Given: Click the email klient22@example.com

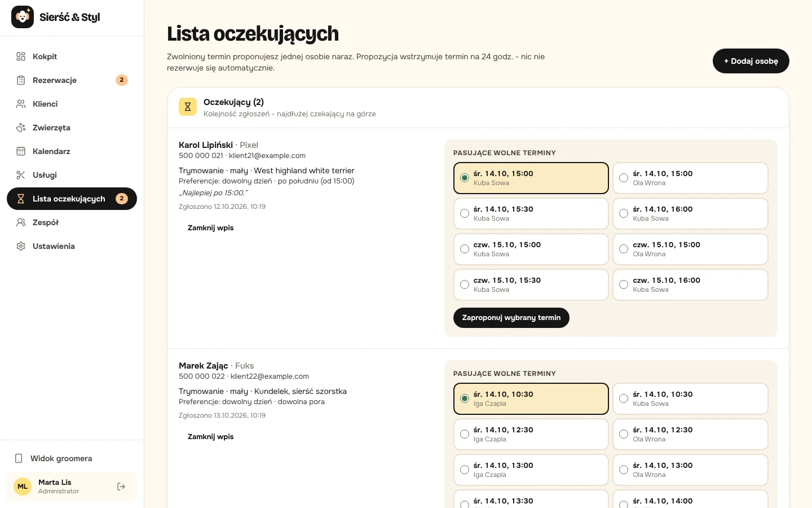Looking at the screenshot, I should (270, 376).
